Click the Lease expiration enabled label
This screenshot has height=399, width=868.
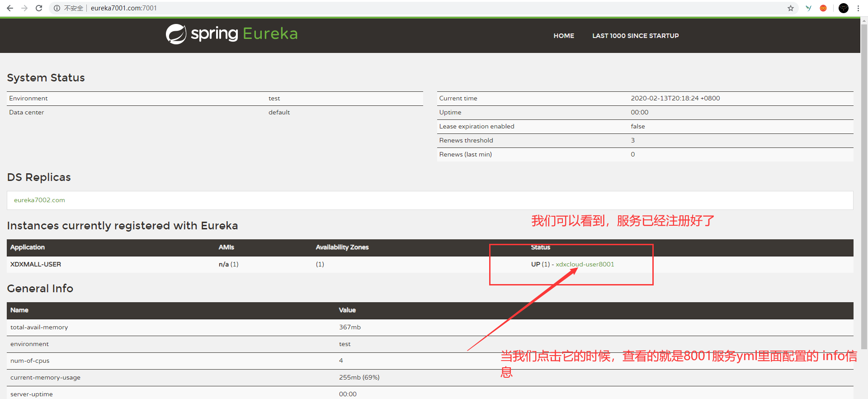point(476,126)
